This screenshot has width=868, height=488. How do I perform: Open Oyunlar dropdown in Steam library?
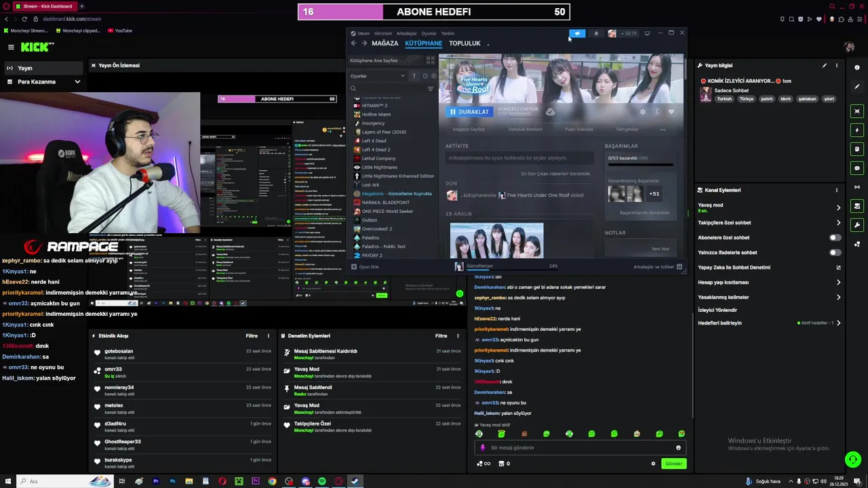(377, 76)
